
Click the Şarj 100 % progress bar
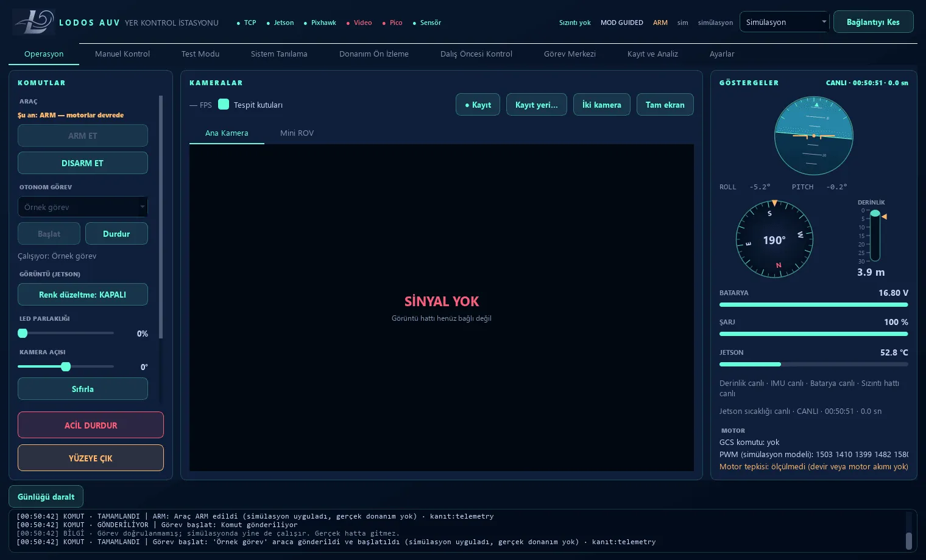(x=814, y=334)
